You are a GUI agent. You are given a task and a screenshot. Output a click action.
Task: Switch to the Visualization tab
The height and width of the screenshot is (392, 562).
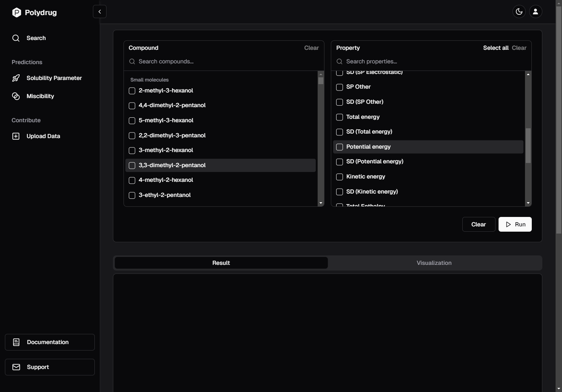434,263
